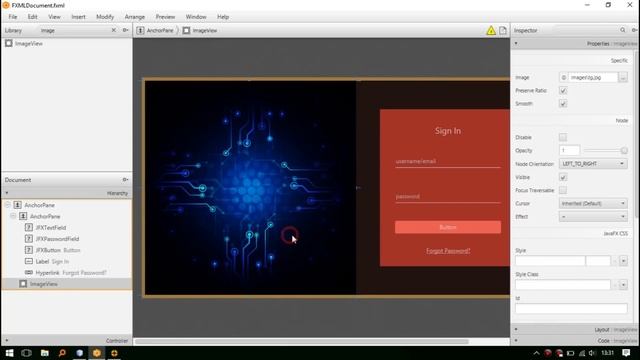This screenshot has width=640, height=360.
Task: Open the Preview menu
Action: pos(165,17)
